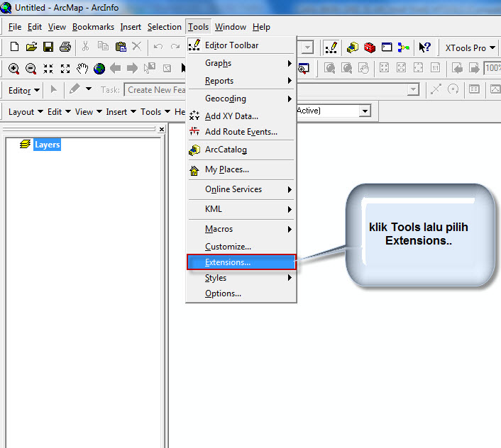The image size is (501, 448).
Task: Open the File menu
Action: pos(15,27)
